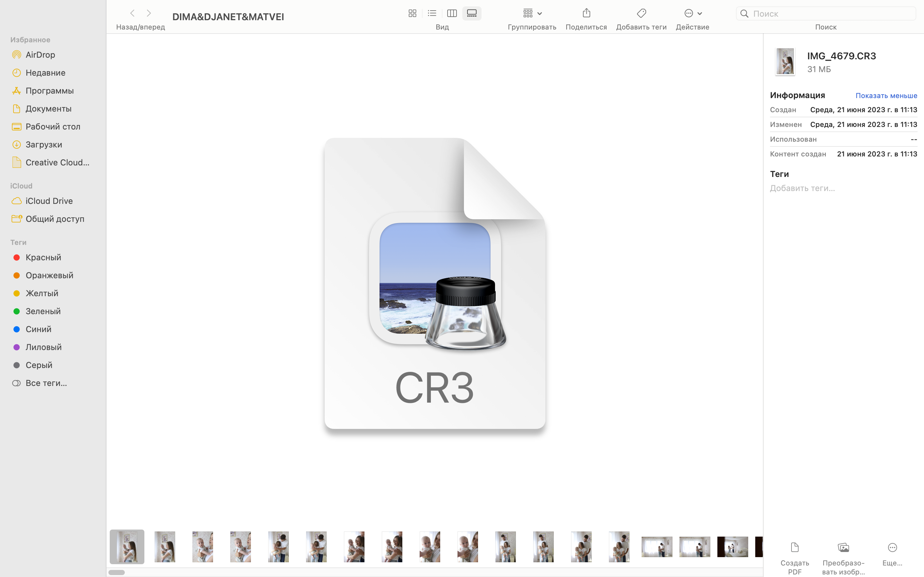Expand the Action dropdown menu
Screen dimensions: 924x577
point(692,13)
